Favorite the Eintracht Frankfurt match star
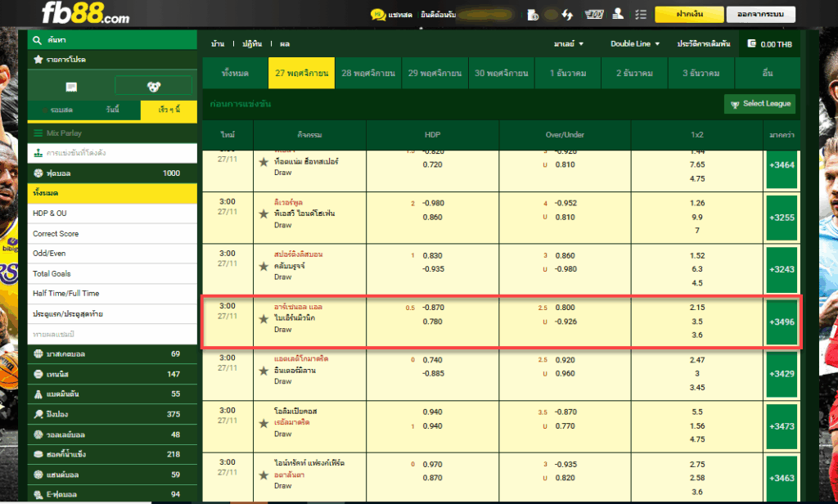Image resolution: width=838 pixels, height=504 pixels. [x=264, y=475]
